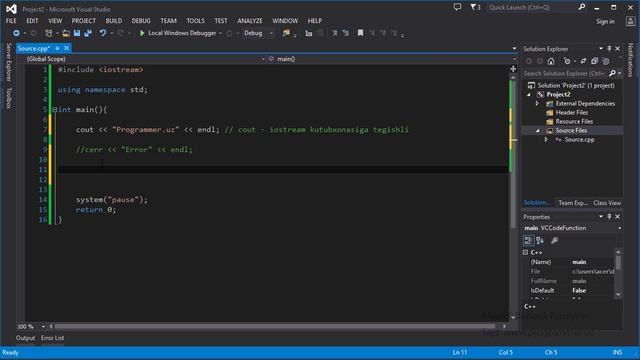
Task: Expand the Source.cpp tree node
Action: (x=546, y=140)
